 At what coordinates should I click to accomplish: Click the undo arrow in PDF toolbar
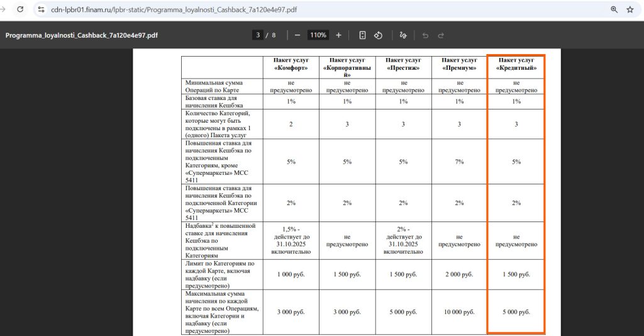click(x=425, y=35)
